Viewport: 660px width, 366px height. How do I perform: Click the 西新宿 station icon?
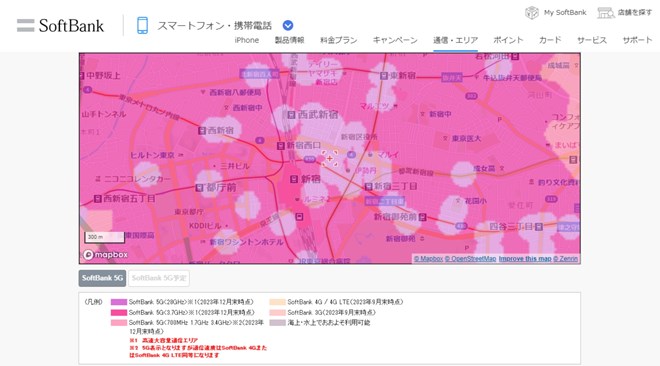202,131
